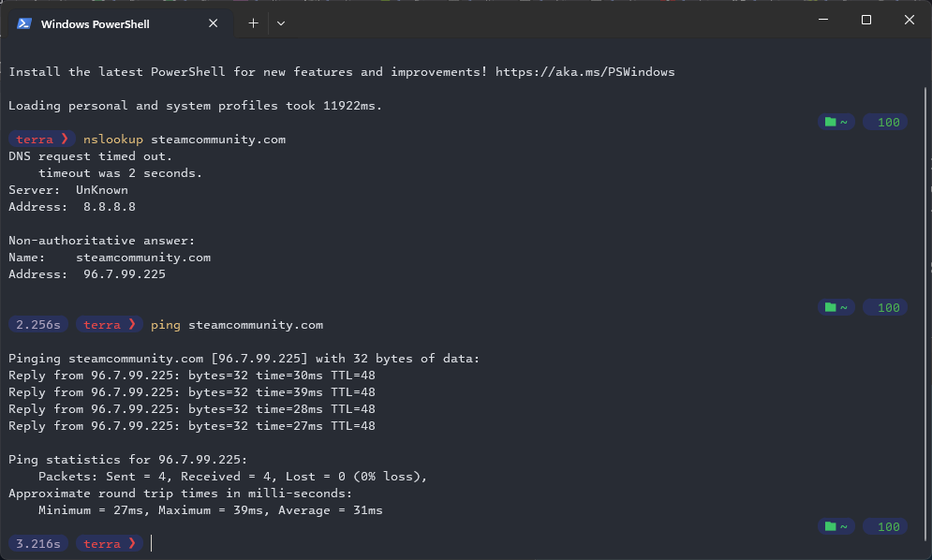
Task: Click 'Packets: Sent = 4' statistics line
Action: [x=232, y=476]
